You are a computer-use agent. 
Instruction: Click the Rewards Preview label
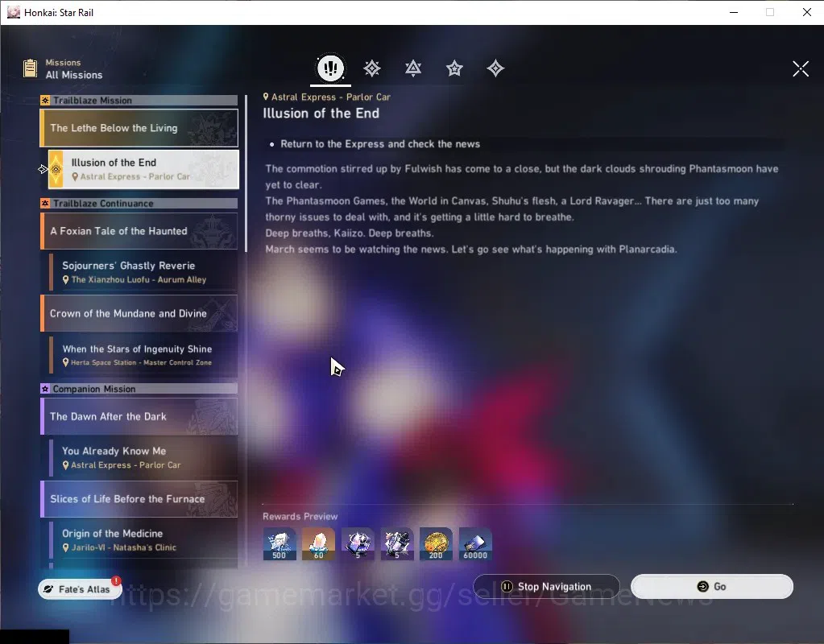click(300, 516)
